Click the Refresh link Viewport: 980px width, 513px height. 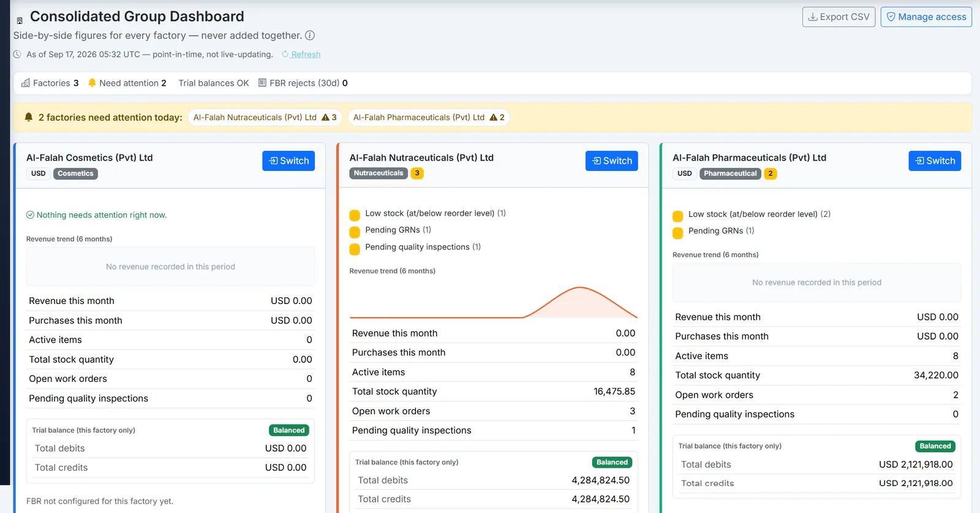pos(301,54)
